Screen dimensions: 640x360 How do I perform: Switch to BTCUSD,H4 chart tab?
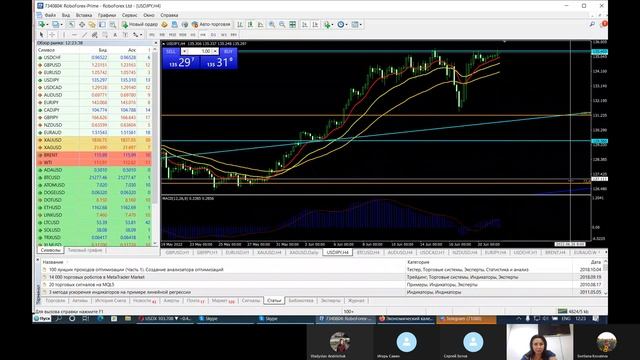pyautogui.click(x=368, y=253)
